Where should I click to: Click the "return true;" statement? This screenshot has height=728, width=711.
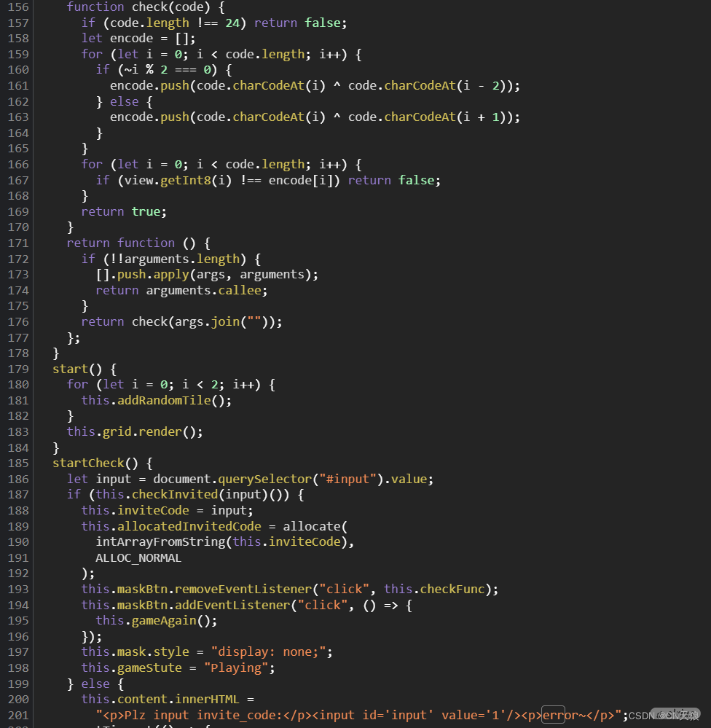(124, 211)
